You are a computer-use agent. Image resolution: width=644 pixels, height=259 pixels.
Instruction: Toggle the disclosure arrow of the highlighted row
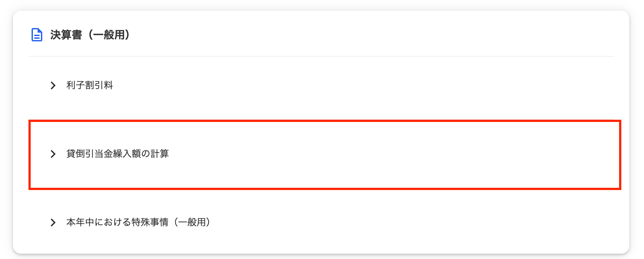(x=53, y=154)
